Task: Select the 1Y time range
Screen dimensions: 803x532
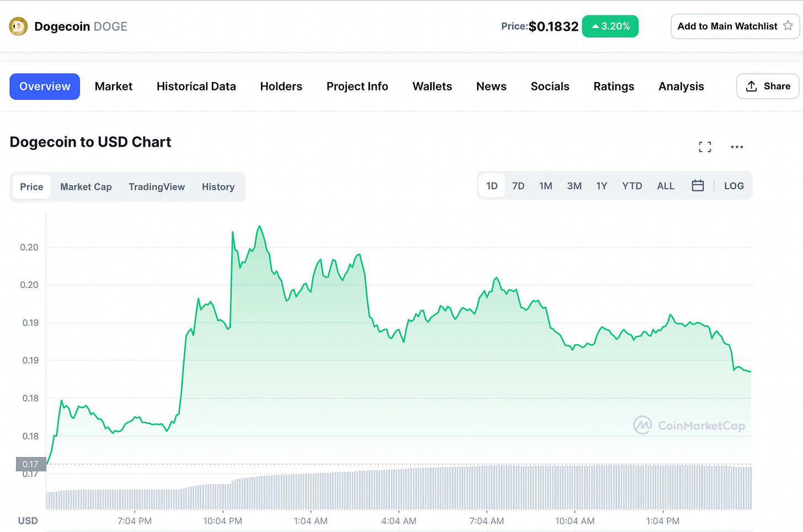Action: coord(602,186)
